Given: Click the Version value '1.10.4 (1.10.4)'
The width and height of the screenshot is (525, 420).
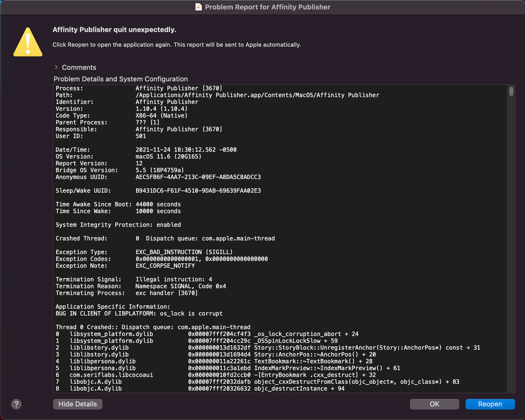Looking at the screenshot, I should click(162, 109).
